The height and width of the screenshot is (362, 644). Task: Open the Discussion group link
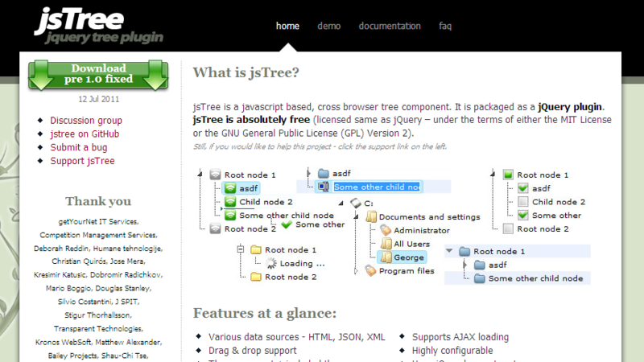[86, 120]
